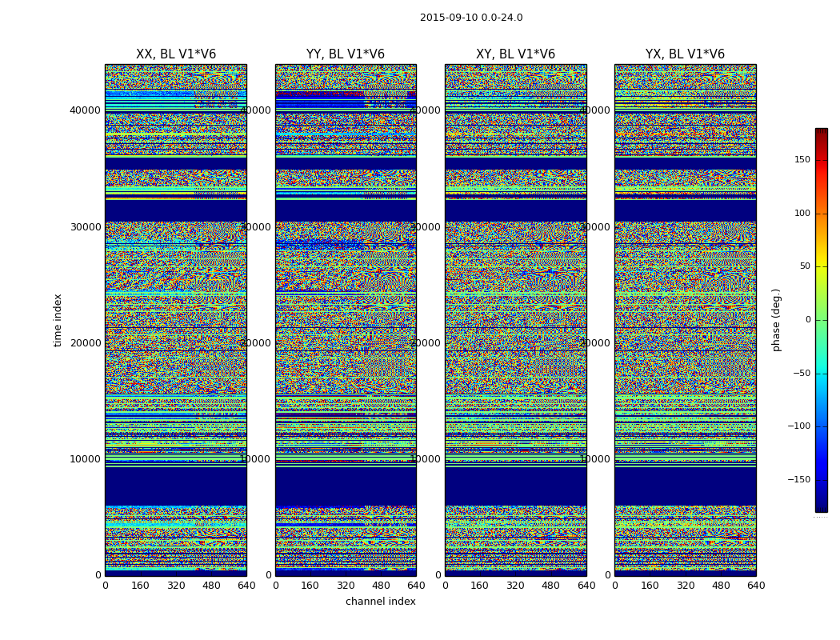Click the figure title '2015-09-10 0.0-24.0'
Viewport: 840px width, 640px height.
471,18
